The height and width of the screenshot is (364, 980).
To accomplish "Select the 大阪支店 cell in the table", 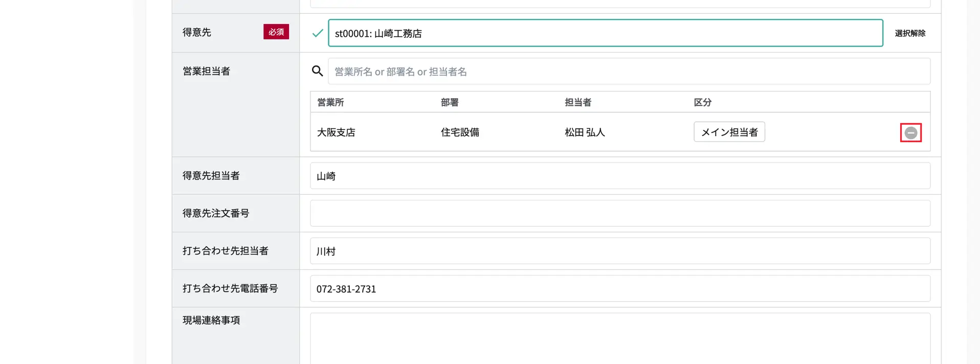I will (x=336, y=132).
